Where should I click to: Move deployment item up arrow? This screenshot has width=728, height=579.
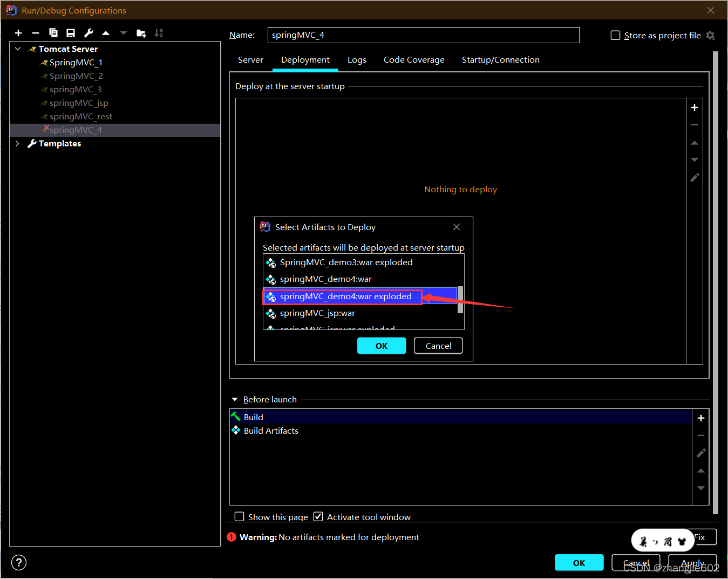pyautogui.click(x=695, y=143)
